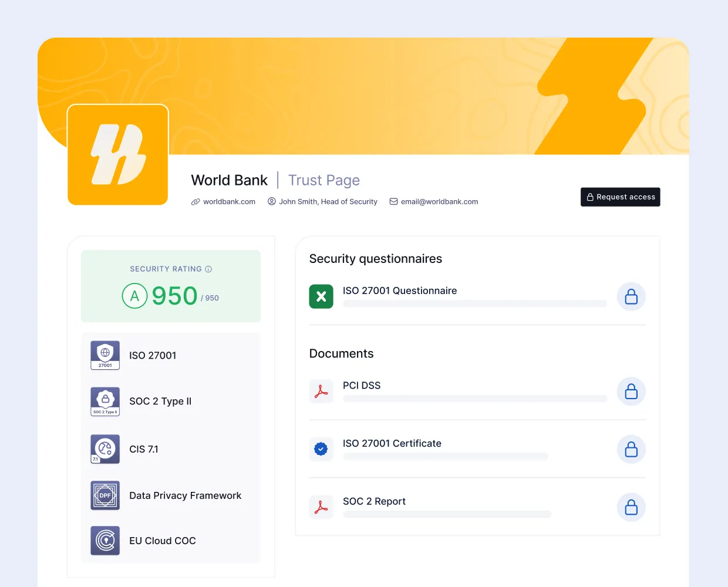Screen dimensions: 728x587
Task: Click the green Excel icon for ISO 27001 Questionnaire
Action: (321, 296)
